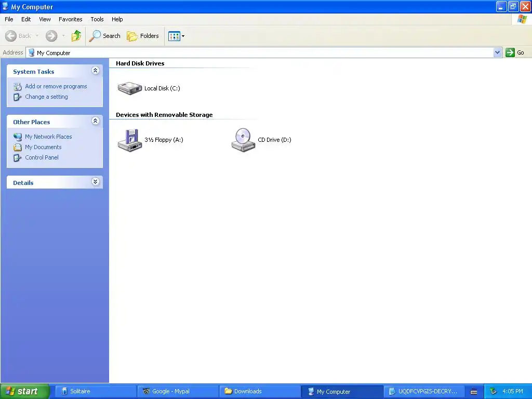Click the My Computer title bar icon
This screenshot has height=399, width=532.
pyautogui.click(x=5, y=6)
